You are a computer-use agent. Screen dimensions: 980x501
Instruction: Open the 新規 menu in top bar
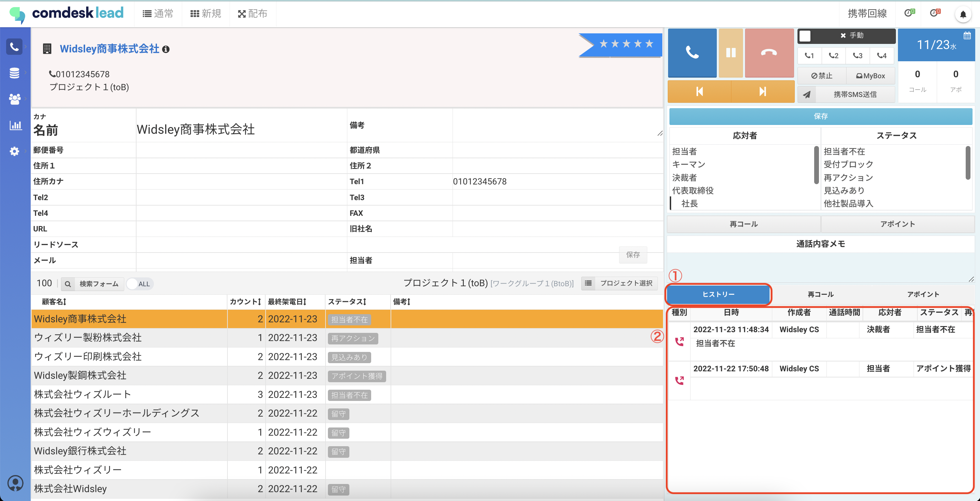(206, 14)
